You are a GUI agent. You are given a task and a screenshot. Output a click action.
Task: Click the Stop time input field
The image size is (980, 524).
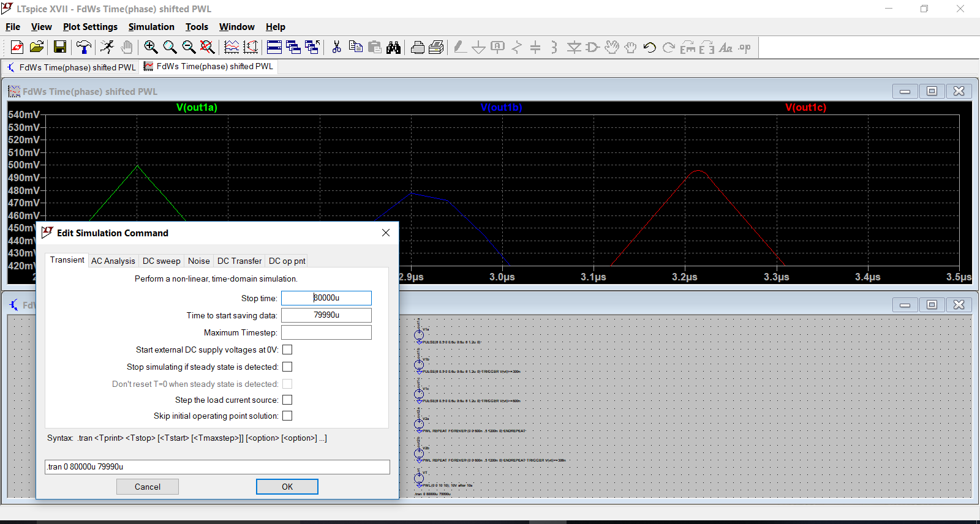click(326, 298)
